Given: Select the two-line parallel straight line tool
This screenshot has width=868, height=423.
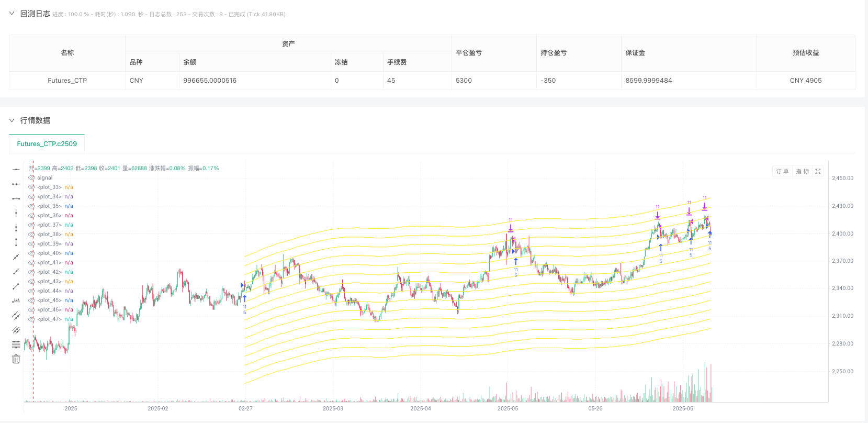Looking at the screenshot, I should tap(16, 315).
